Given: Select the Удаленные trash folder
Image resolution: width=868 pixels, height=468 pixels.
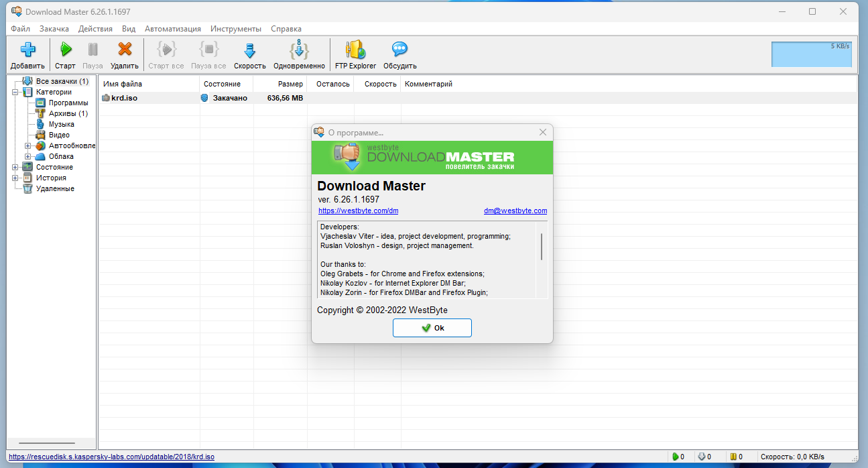Looking at the screenshot, I should point(54,188).
